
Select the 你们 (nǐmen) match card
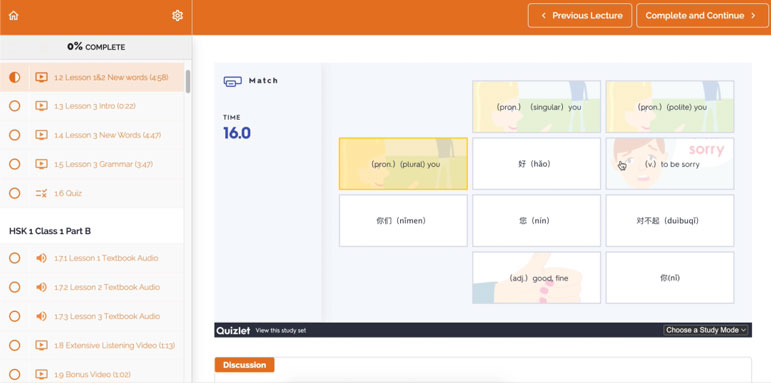(x=403, y=221)
